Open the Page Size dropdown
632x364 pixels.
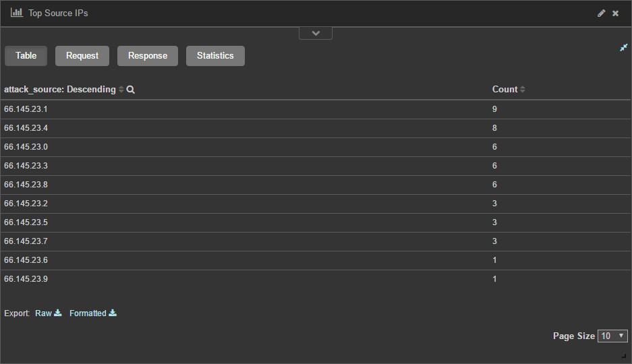[x=612, y=336]
